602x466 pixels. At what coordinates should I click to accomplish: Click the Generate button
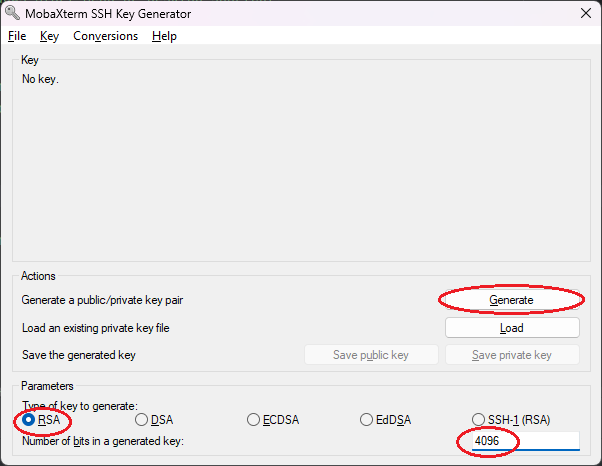click(512, 300)
